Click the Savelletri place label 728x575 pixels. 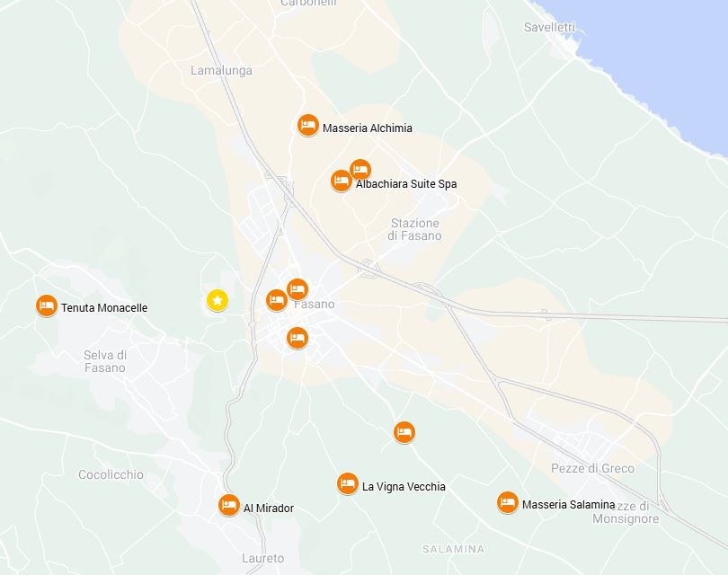(x=549, y=27)
